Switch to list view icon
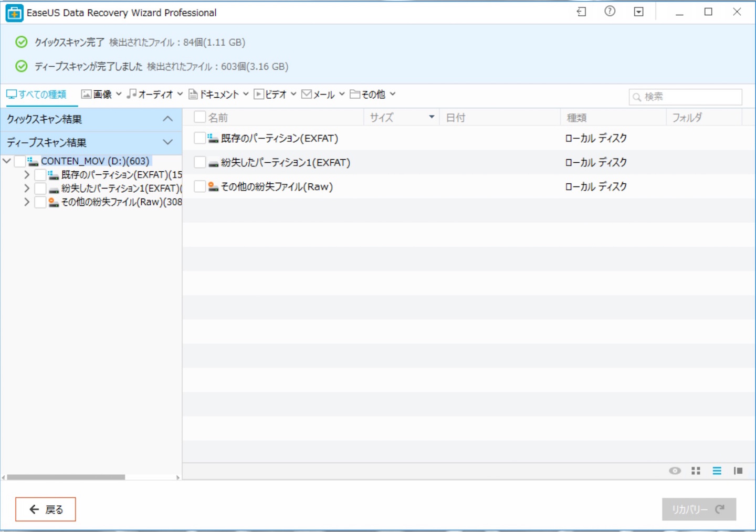The image size is (756, 532). click(x=717, y=471)
